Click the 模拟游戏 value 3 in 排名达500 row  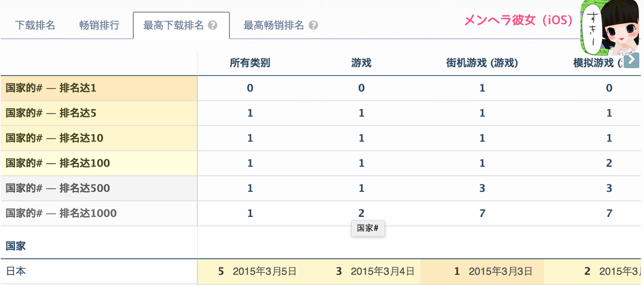coord(609,188)
